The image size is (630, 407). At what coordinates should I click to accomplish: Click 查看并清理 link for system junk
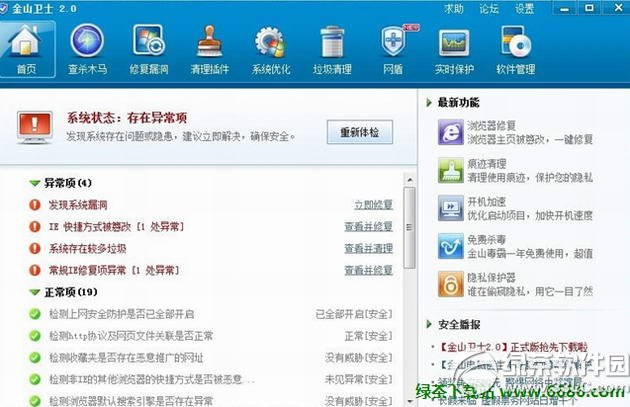click(x=368, y=248)
